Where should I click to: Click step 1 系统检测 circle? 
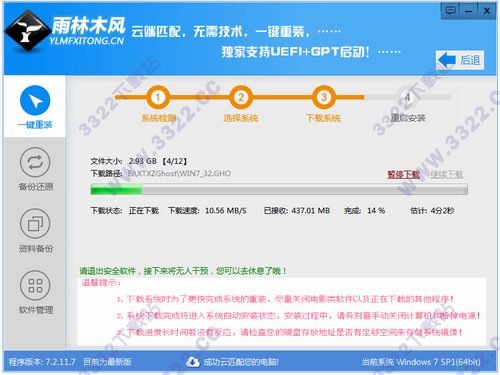(x=158, y=97)
